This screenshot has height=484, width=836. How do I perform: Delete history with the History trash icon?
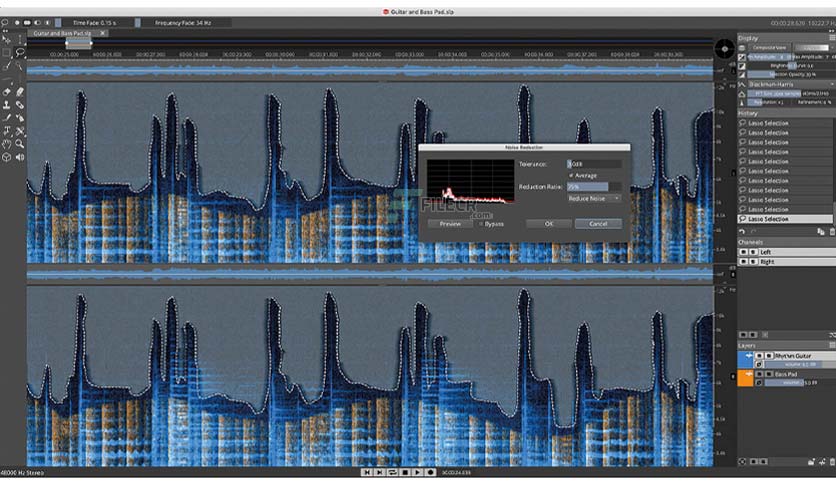tap(832, 231)
